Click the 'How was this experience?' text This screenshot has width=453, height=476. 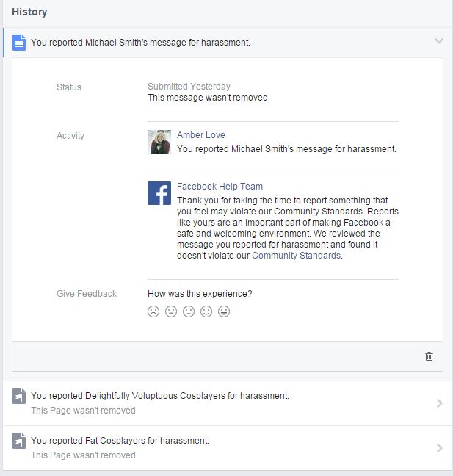[x=200, y=294]
